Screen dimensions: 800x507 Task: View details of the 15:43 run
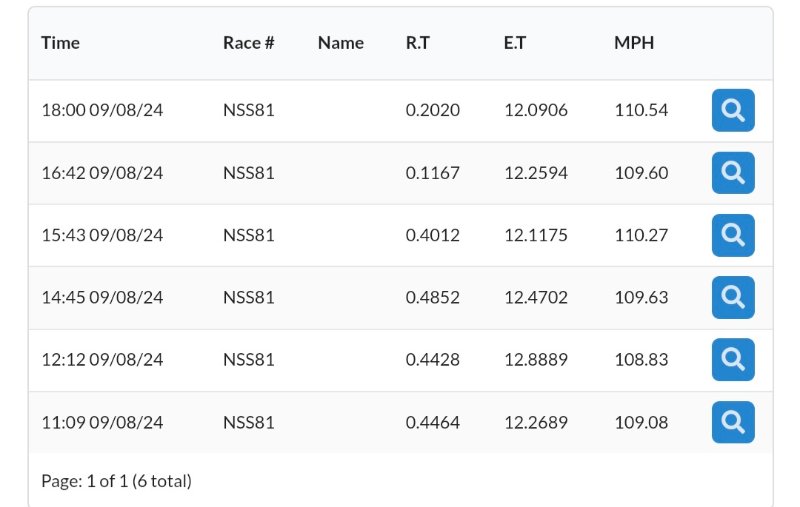pyautogui.click(x=733, y=235)
